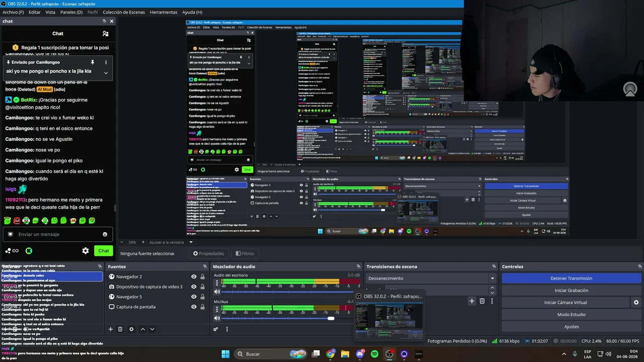Add a configurable transition with plus
Screen dimensions: 644x362
coord(471,301)
